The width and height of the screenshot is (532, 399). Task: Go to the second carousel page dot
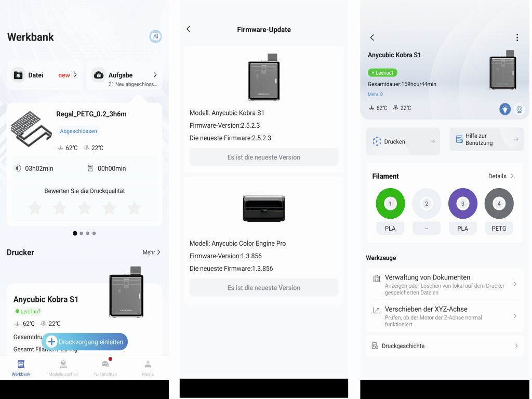(82, 233)
